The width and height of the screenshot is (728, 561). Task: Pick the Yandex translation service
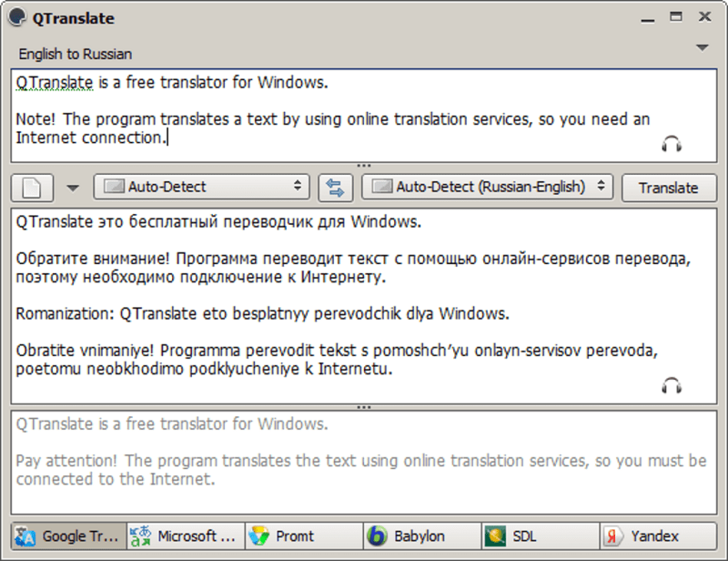pyautogui.click(x=657, y=535)
